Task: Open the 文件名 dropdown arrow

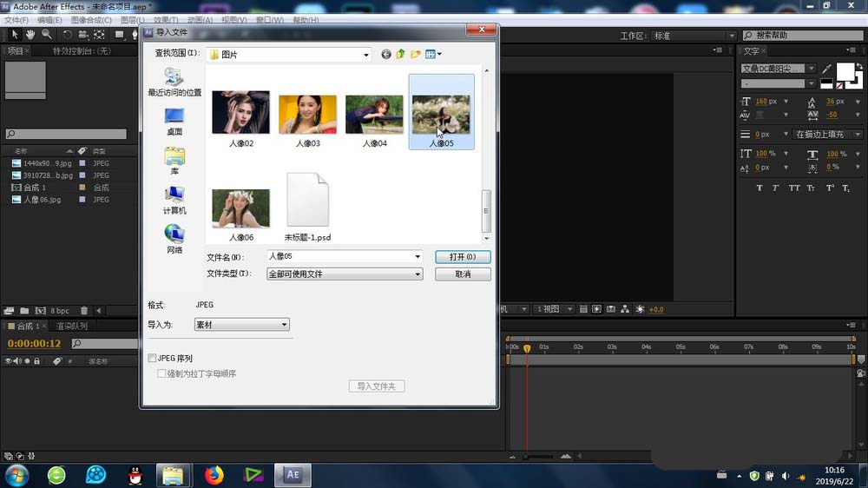Action: 418,256
